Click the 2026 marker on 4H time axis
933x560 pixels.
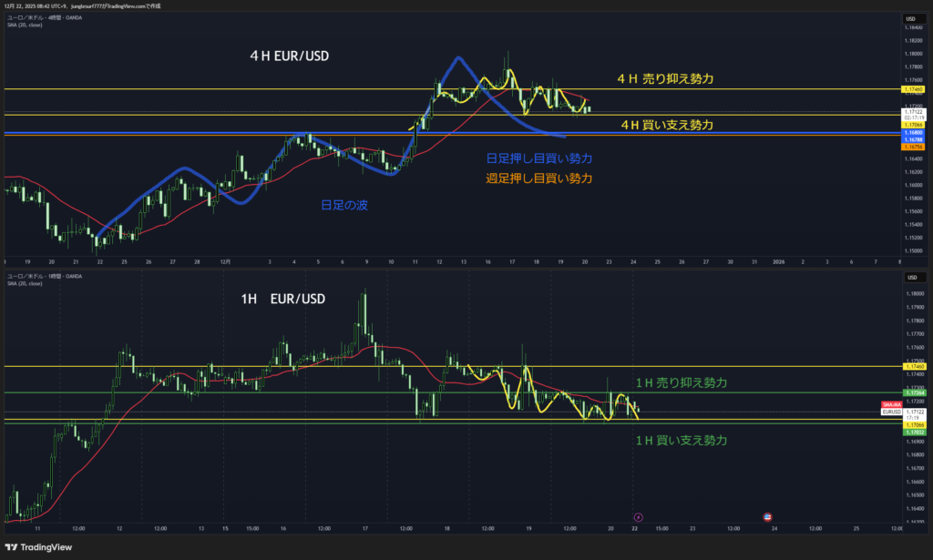pyautogui.click(x=779, y=260)
